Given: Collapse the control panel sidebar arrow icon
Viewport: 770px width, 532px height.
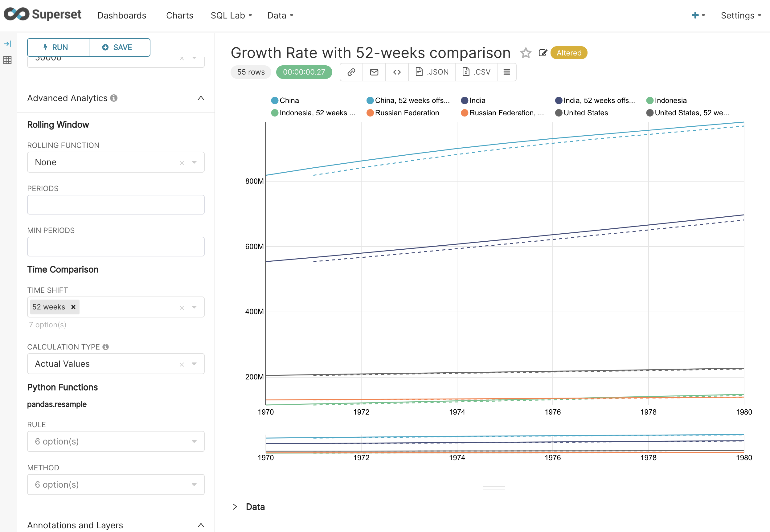Looking at the screenshot, I should tap(7, 44).
